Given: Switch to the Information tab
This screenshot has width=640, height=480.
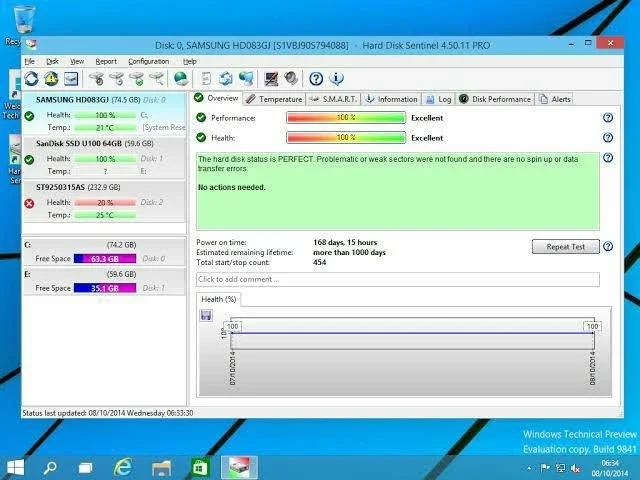Looking at the screenshot, I should click(391, 99).
